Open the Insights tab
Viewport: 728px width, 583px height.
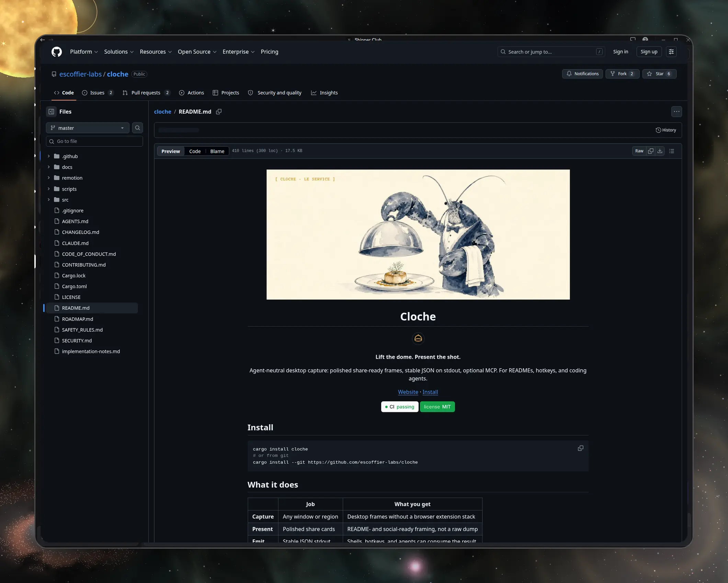pyautogui.click(x=325, y=93)
